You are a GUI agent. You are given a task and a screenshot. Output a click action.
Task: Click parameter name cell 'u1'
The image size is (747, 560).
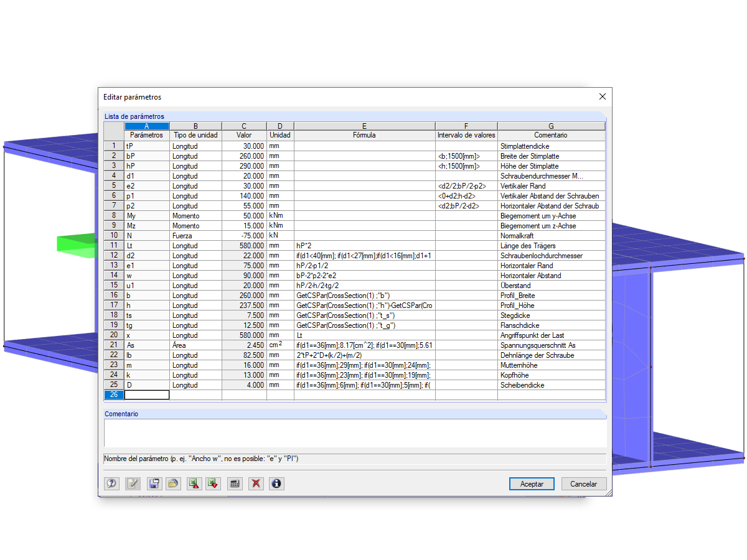tap(147, 286)
